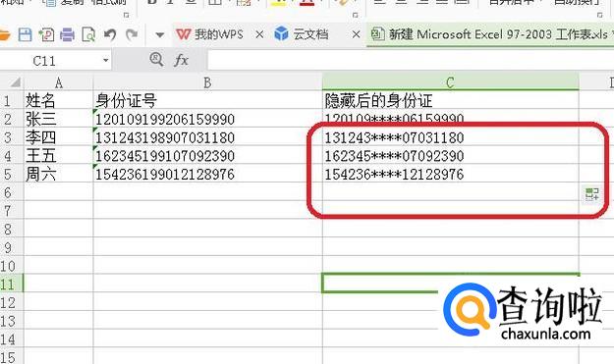Expand clipboard group dialog launcher

(126, 16)
